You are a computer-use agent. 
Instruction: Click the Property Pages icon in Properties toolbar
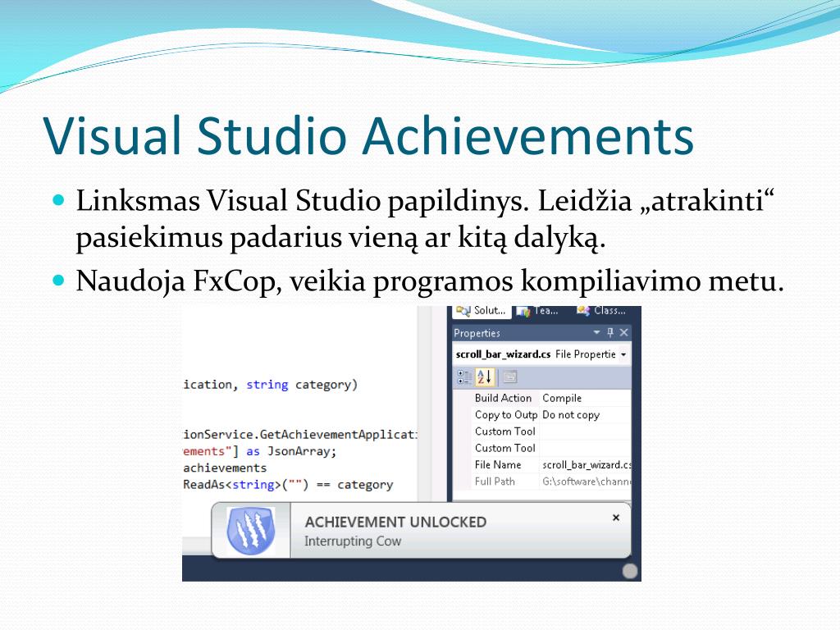click(x=510, y=376)
